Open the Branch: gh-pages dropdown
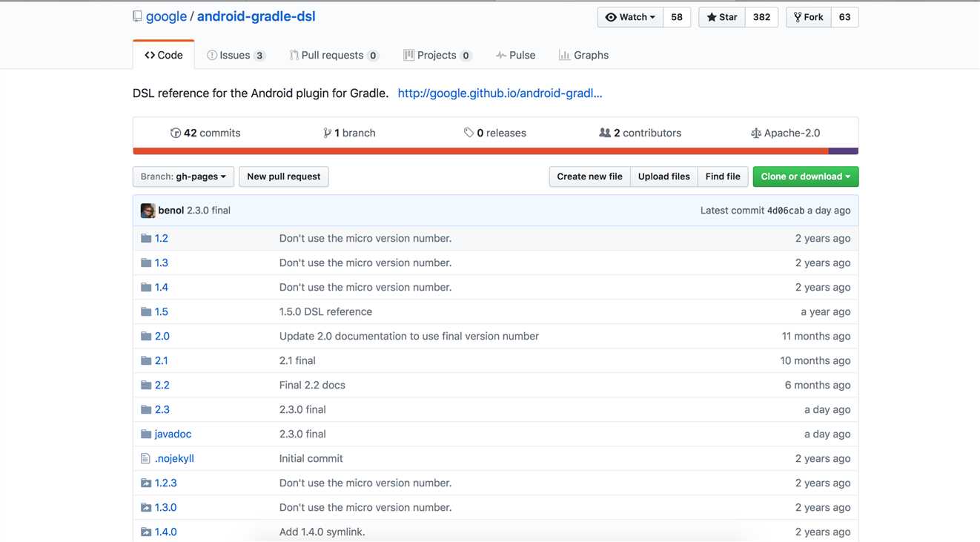Viewport: 980px width, 542px height. [183, 176]
